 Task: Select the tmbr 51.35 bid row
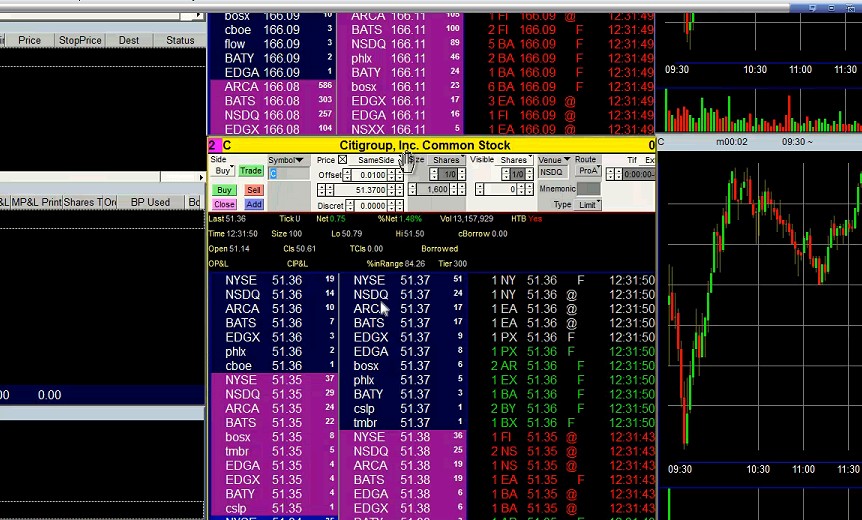274,452
